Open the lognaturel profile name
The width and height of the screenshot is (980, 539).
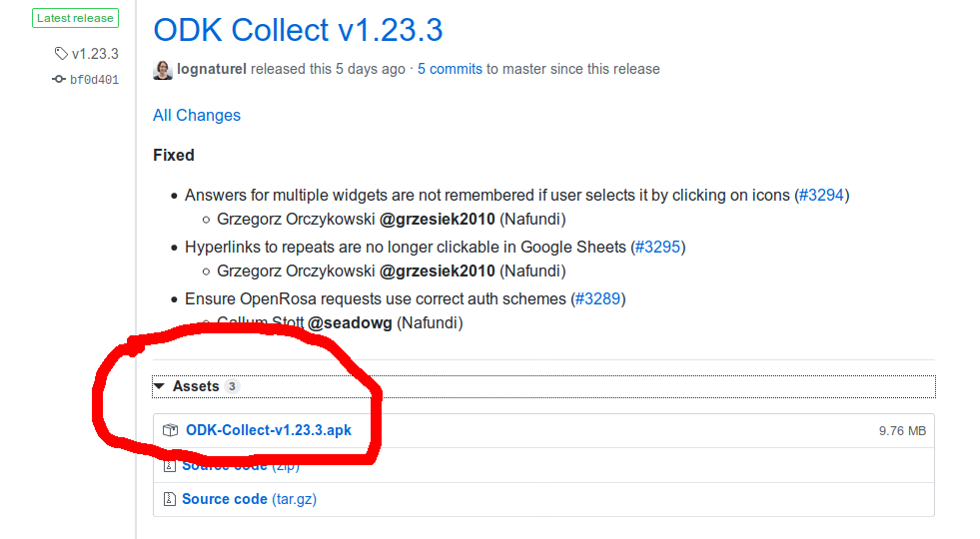(212, 69)
